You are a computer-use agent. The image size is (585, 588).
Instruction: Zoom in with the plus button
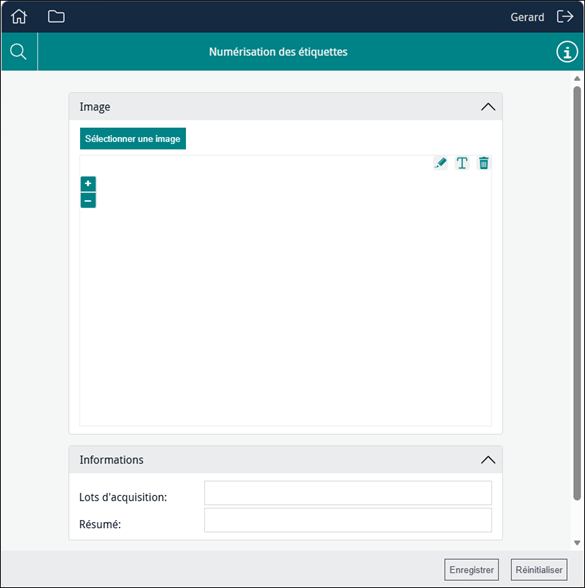[x=88, y=184]
